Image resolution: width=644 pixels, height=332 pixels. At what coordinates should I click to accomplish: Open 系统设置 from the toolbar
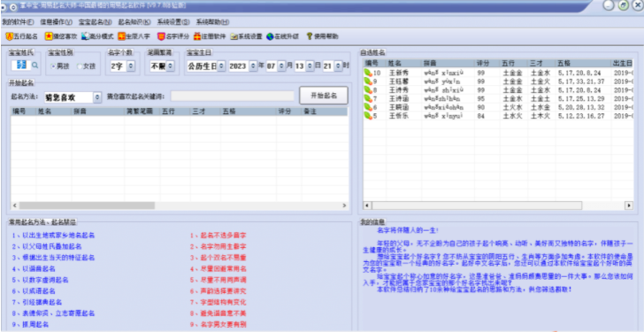(x=246, y=36)
